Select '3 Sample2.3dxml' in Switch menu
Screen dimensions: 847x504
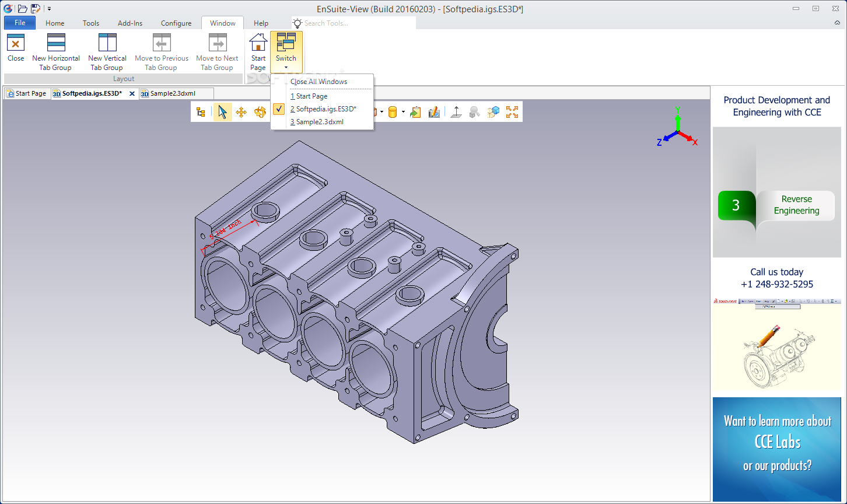tap(317, 122)
